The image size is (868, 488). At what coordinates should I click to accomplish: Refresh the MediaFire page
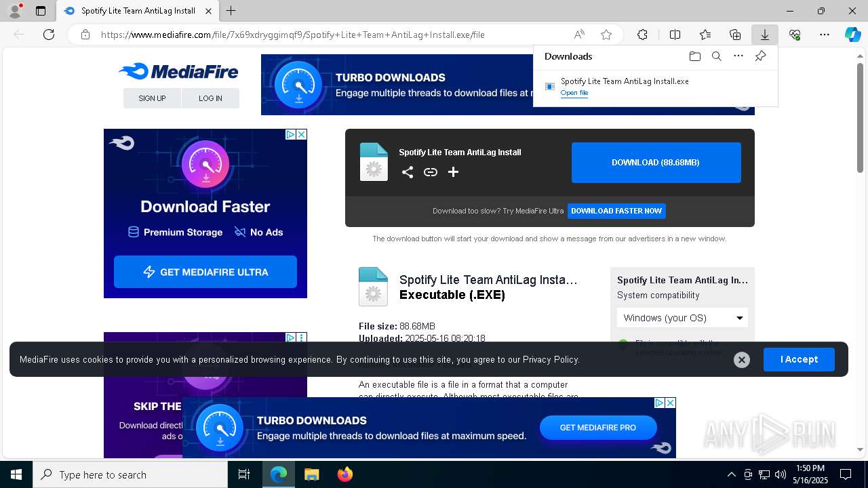(x=49, y=35)
